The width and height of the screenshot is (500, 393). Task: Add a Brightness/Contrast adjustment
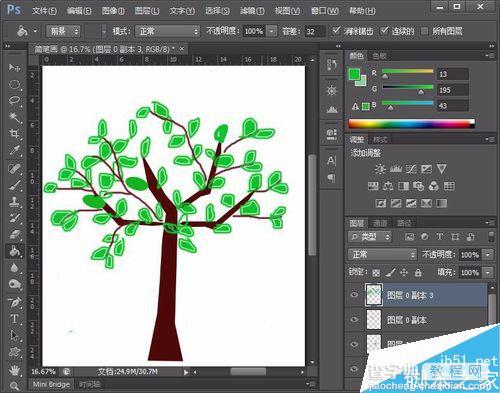coord(380,169)
